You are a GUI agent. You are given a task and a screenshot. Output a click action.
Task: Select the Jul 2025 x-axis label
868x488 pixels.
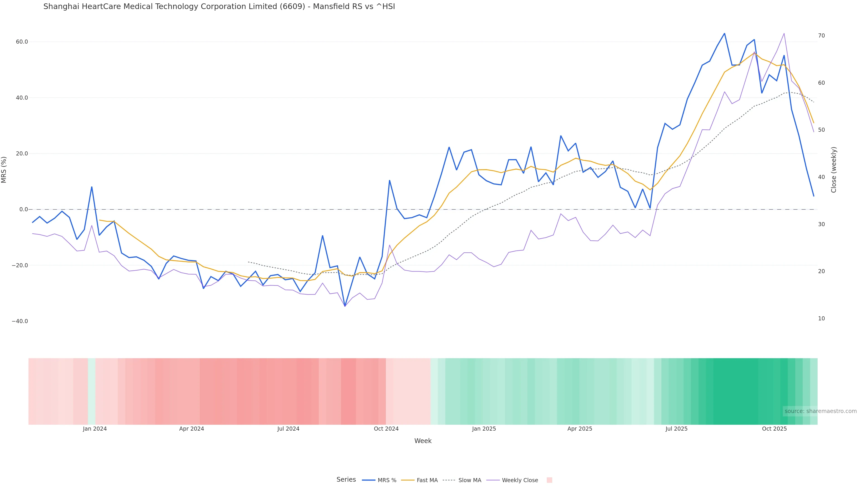(676, 429)
